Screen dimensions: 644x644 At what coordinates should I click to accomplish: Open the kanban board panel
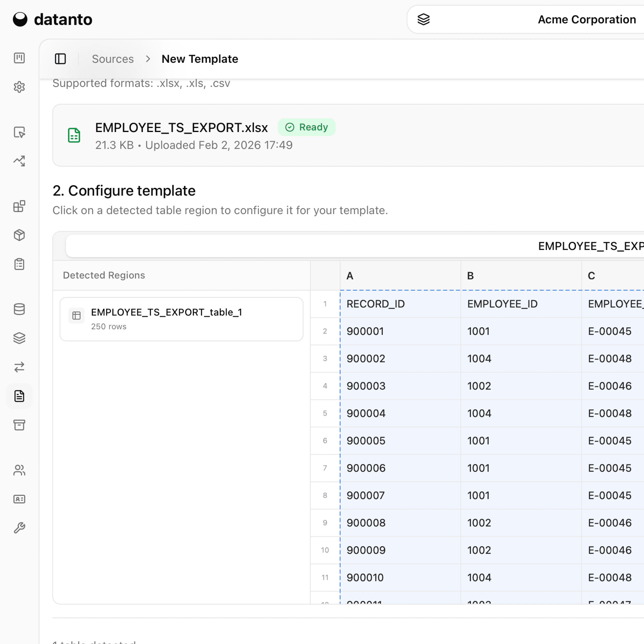tap(19, 58)
